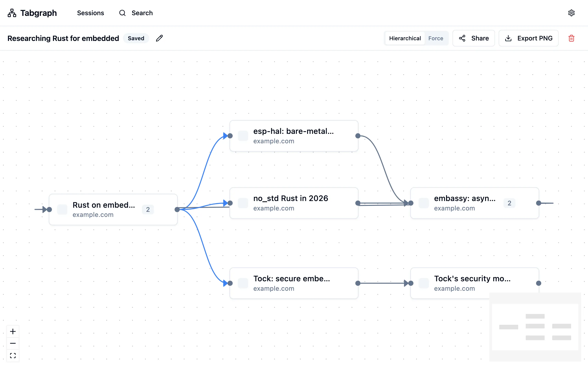The image size is (588, 368).
Task: Click output handle of 'esp-hal' node
Action: 358,136
